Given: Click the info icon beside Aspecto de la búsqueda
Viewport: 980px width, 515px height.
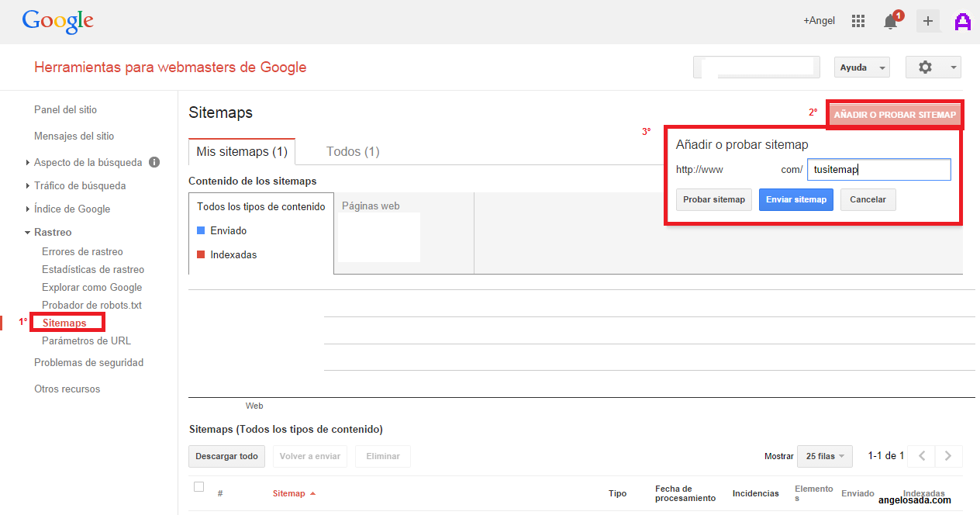Looking at the screenshot, I should point(154,162).
